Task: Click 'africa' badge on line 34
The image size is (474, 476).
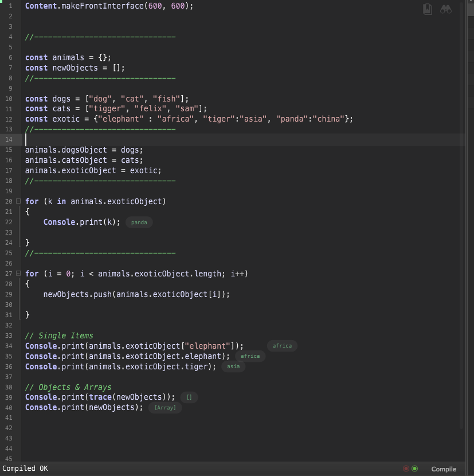Action: point(282,345)
